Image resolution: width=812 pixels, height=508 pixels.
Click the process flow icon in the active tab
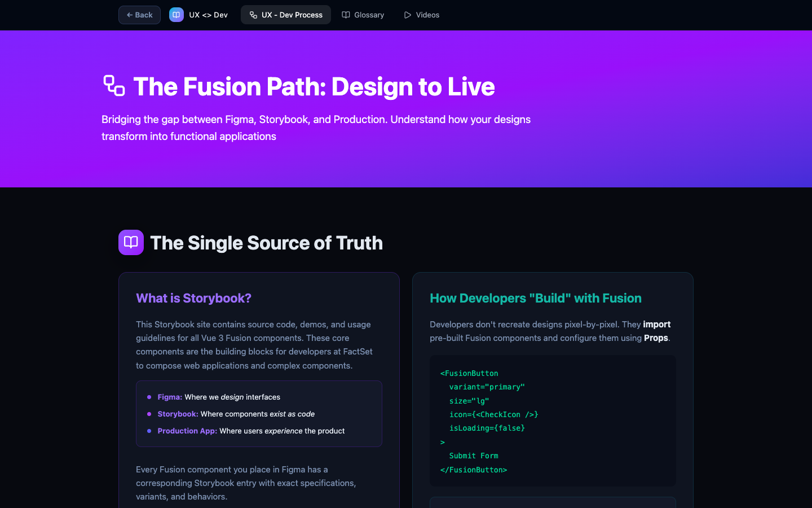pos(254,15)
